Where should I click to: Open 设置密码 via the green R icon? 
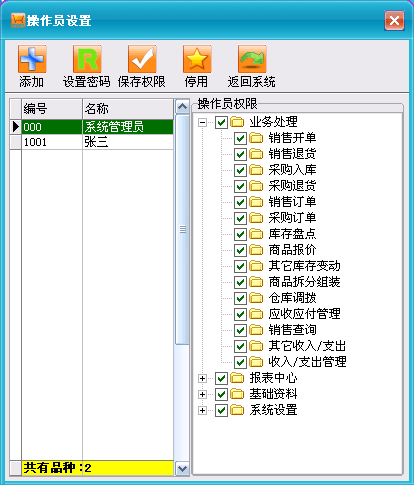[87, 59]
